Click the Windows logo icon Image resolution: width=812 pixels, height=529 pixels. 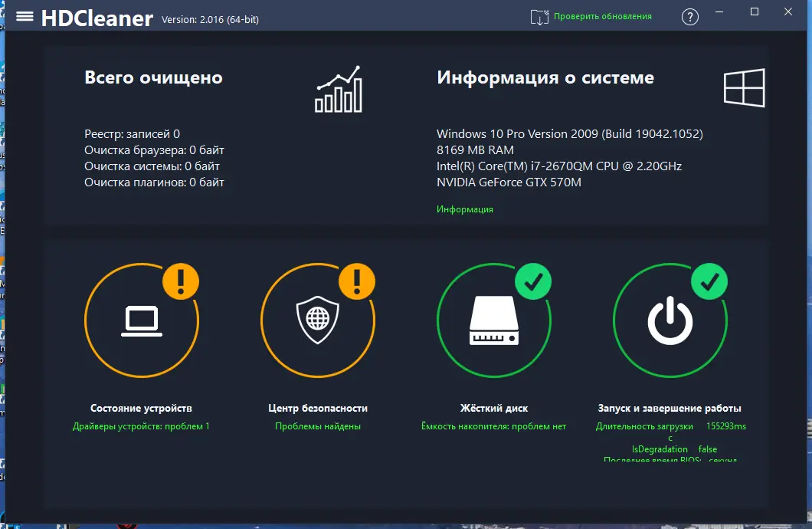[744, 87]
